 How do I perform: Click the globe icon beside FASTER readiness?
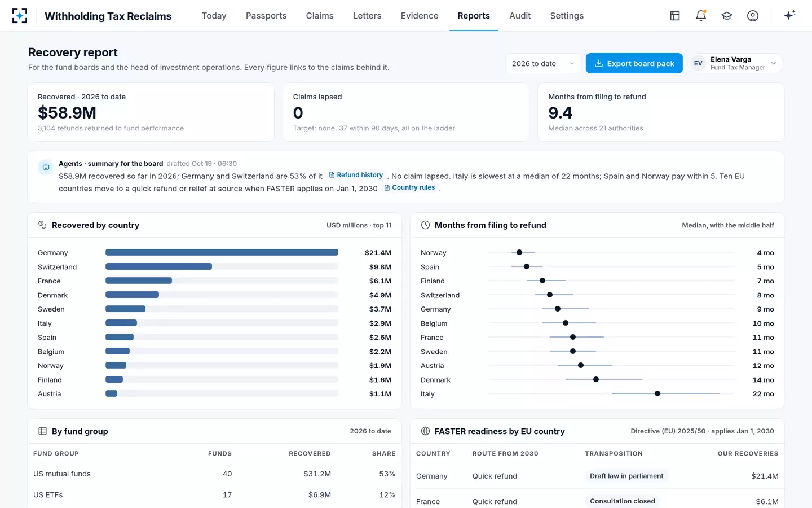click(x=426, y=431)
